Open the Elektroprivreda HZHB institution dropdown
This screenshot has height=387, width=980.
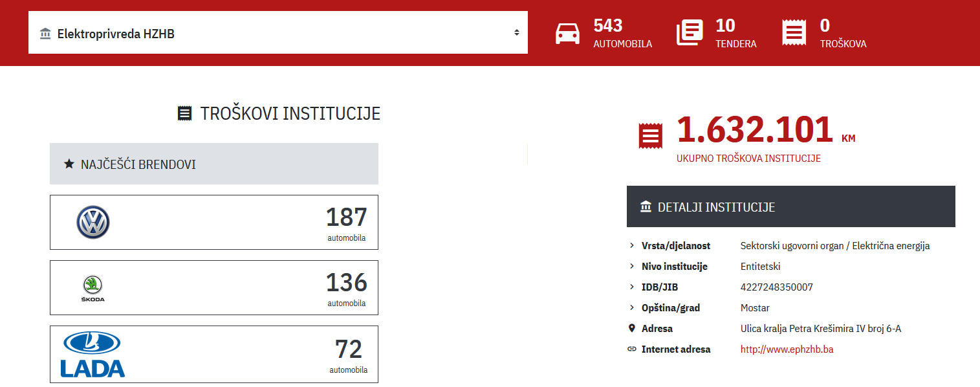[278, 32]
